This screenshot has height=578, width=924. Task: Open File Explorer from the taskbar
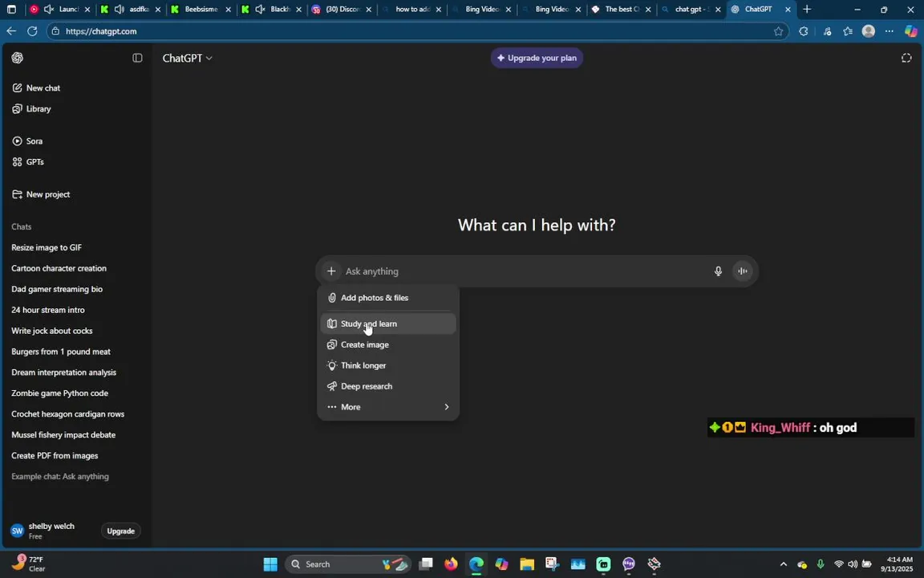pos(527,564)
